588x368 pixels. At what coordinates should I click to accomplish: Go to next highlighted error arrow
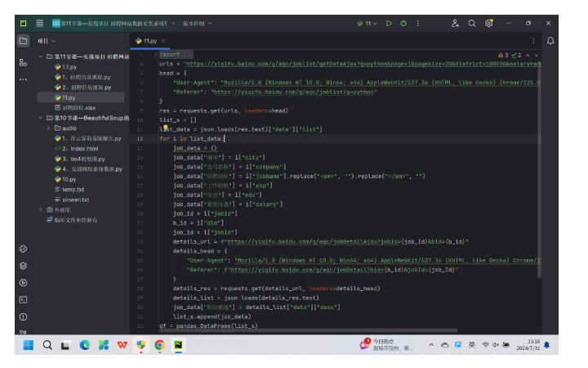[537, 56]
